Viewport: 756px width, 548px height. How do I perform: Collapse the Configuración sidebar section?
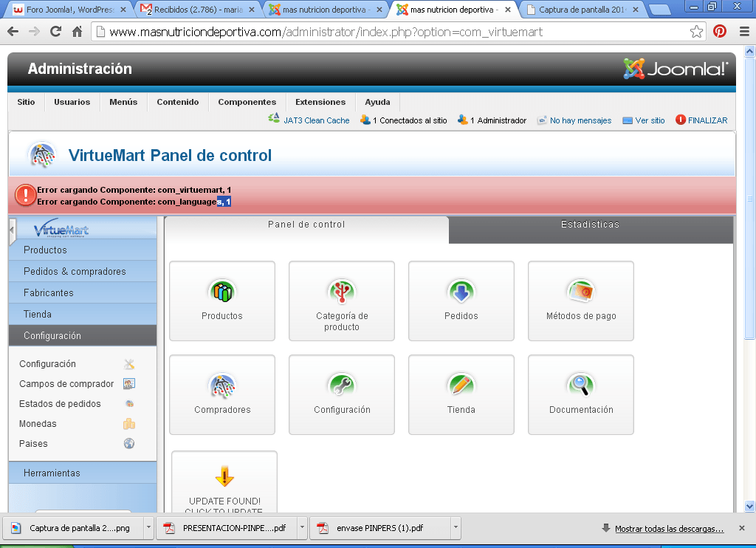coord(83,335)
